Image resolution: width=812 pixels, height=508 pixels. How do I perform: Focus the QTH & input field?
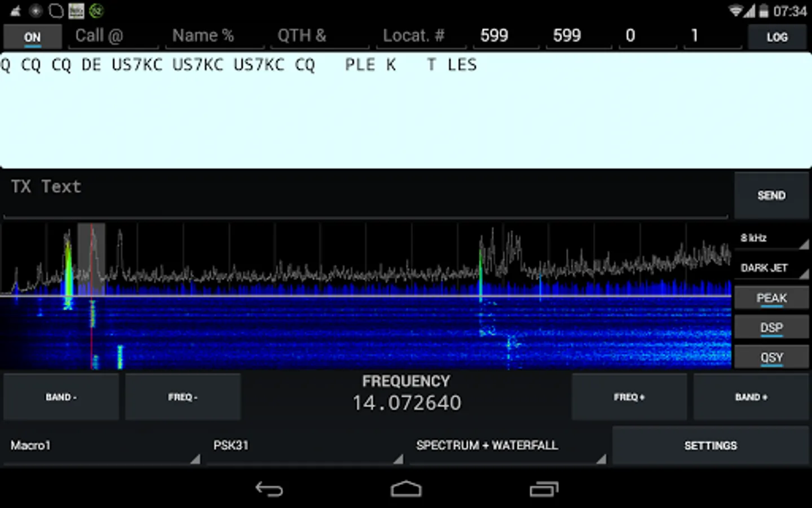pyautogui.click(x=320, y=36)
